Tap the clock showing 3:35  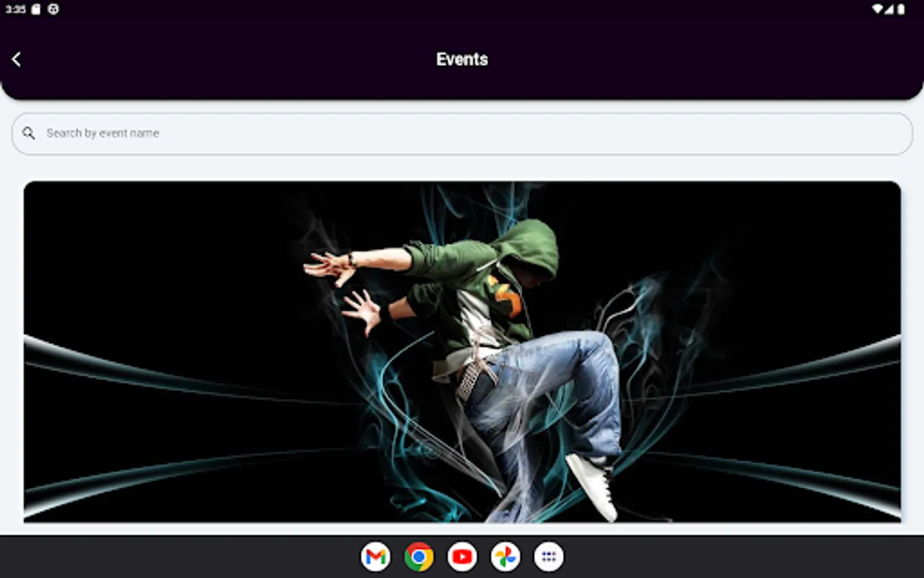coord(15,9)
